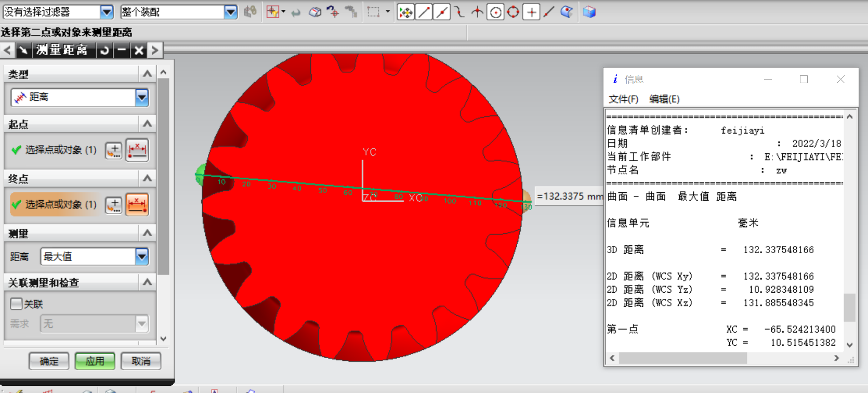Screen dimensions: 868x393
Task: Toggle the existing point snap icon
Action: (531, 12)
